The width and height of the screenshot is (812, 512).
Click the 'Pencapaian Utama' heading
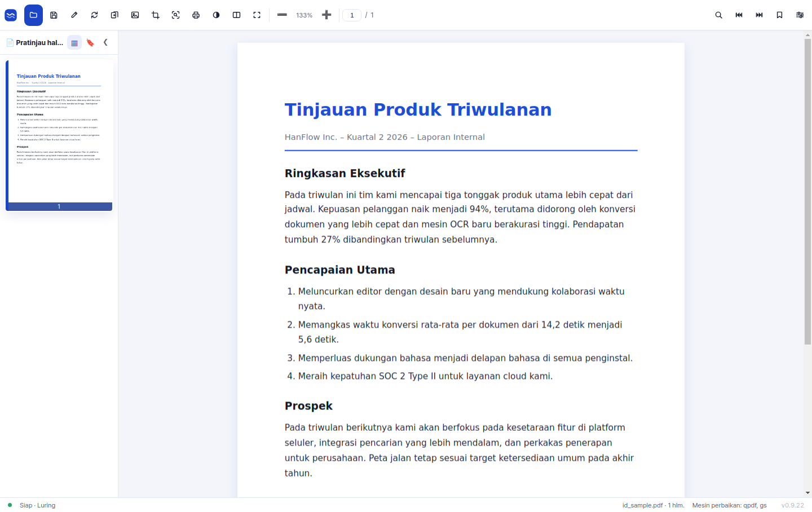(x=340, y=270)
